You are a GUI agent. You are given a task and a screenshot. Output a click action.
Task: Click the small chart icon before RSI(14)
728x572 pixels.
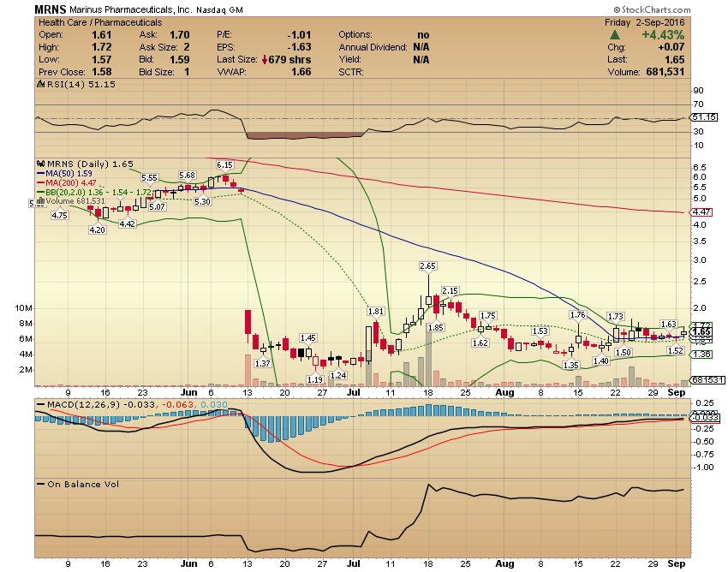41,85
